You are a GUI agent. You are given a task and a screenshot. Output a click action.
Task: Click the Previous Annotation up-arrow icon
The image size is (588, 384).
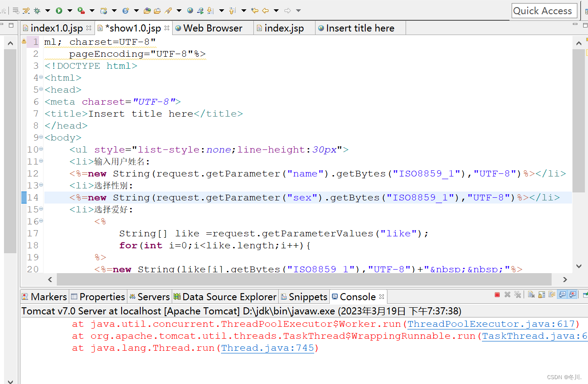[x=232, y=10]
